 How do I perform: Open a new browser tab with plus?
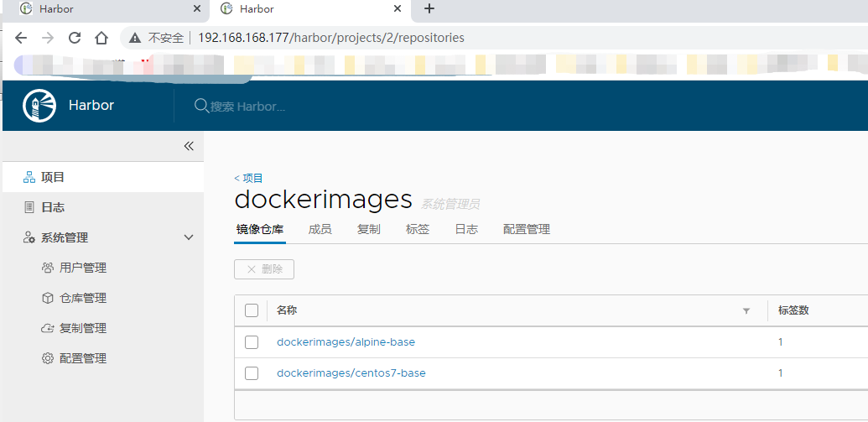[x=429, y=8]
